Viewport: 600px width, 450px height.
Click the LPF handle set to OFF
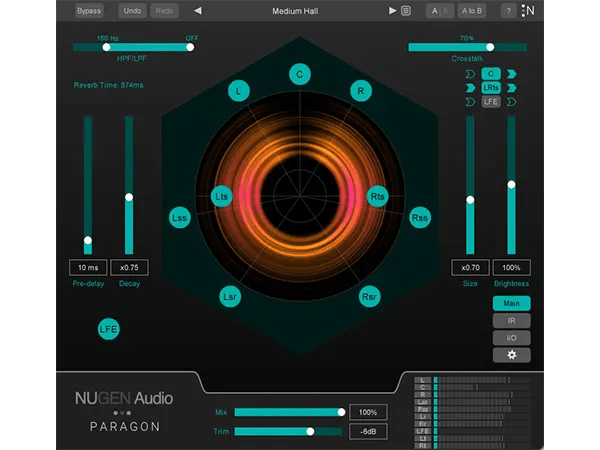click(190, 47)
